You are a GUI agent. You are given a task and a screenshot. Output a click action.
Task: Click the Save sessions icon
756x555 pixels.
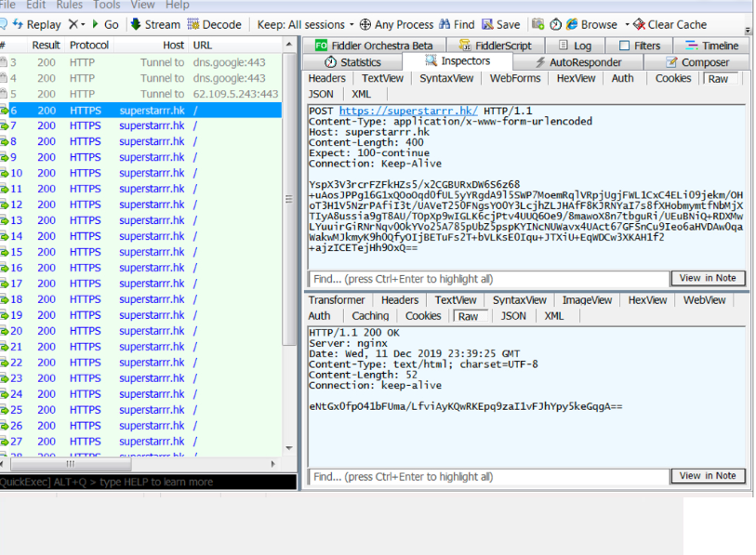(x=487, y=24)
